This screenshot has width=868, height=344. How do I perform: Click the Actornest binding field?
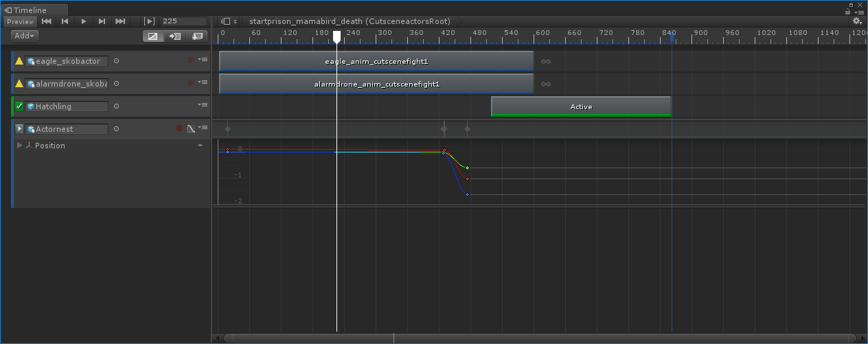tap(67, 129)
